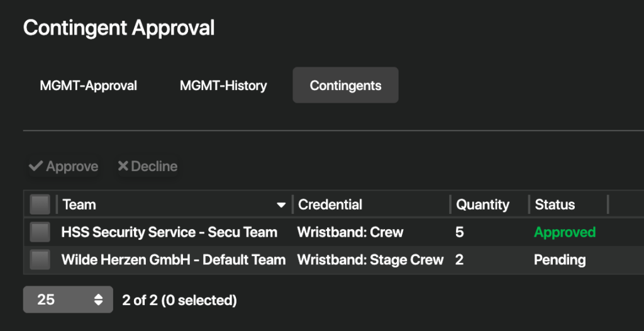
Task: Click the Pending status cell
Action: [560, 260]
